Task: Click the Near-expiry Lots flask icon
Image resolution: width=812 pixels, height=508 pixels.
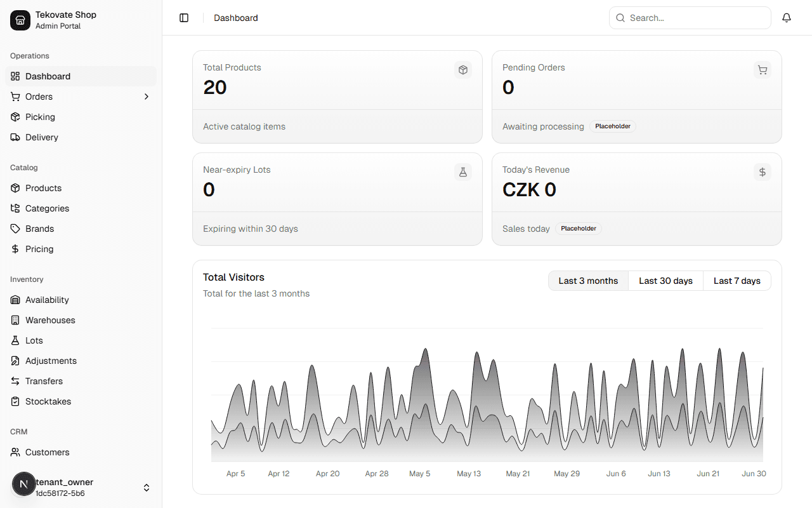Action: point(463,172)
